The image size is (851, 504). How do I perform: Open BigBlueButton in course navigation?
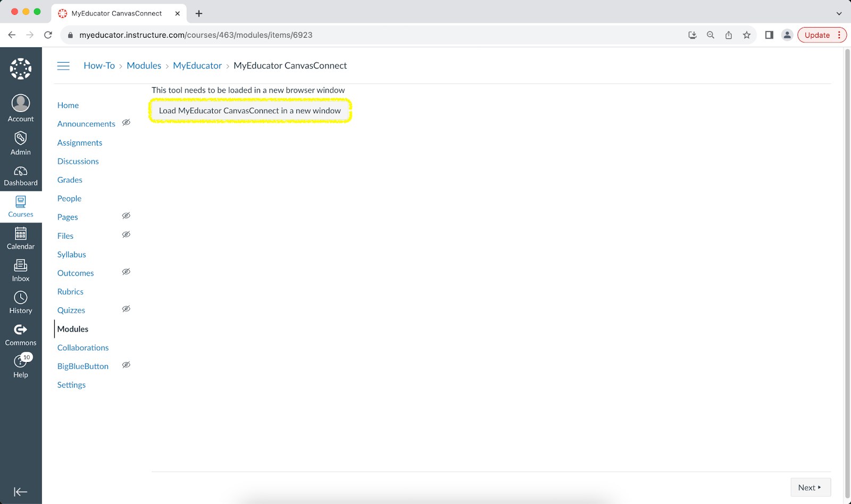point(83,366)
